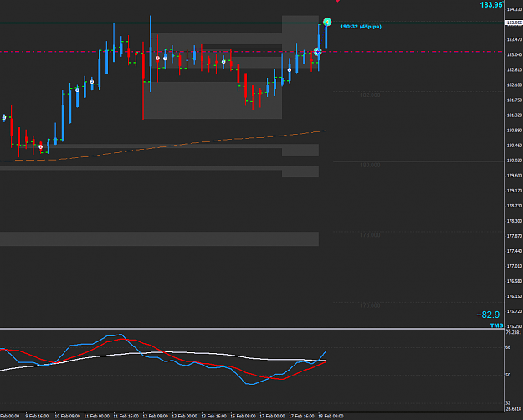Click the 179.170 price axis label
Viewport: 523px width, 420px height.
point(515,191)
